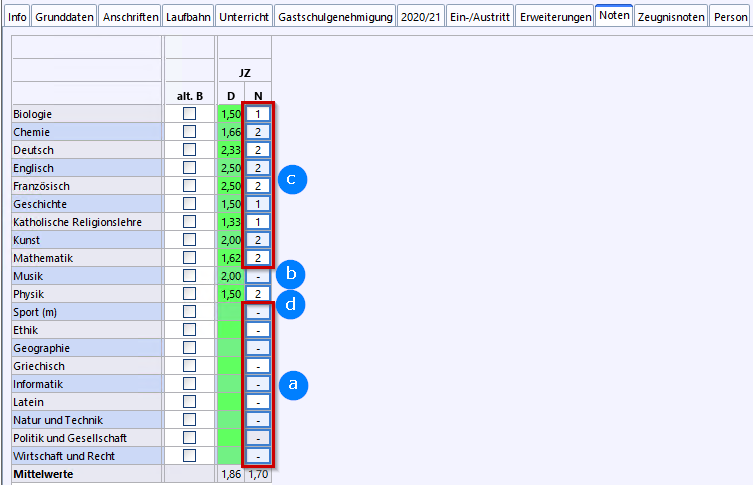Switch to the Erweiterungen tab
The height and width of the screenshot is (485, 753).
coord(555,17)
